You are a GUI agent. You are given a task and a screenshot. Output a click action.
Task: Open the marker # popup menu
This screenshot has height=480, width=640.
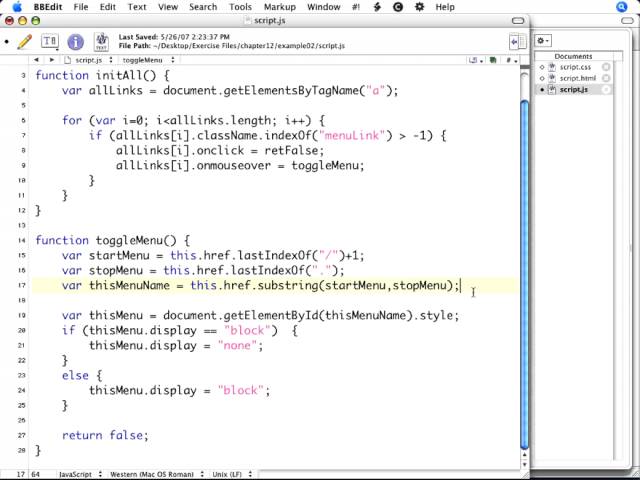pos(511,60)
